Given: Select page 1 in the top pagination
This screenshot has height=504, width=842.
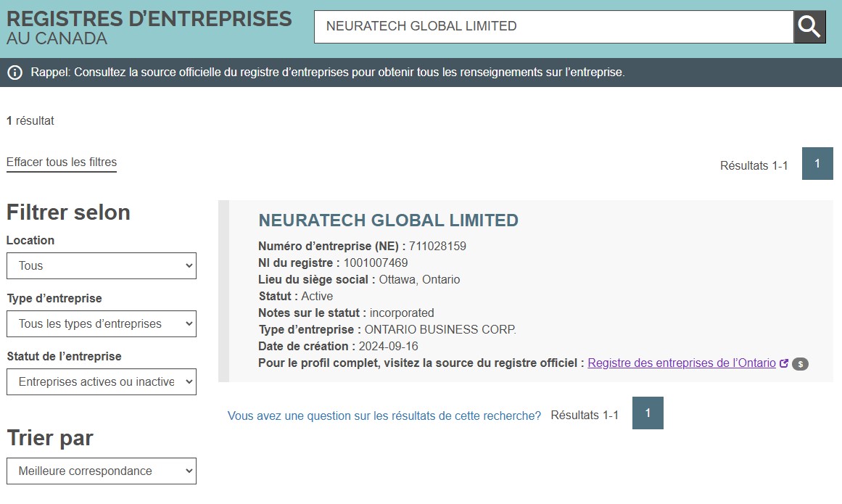Looking at the screenshot, I should [817, 164].
